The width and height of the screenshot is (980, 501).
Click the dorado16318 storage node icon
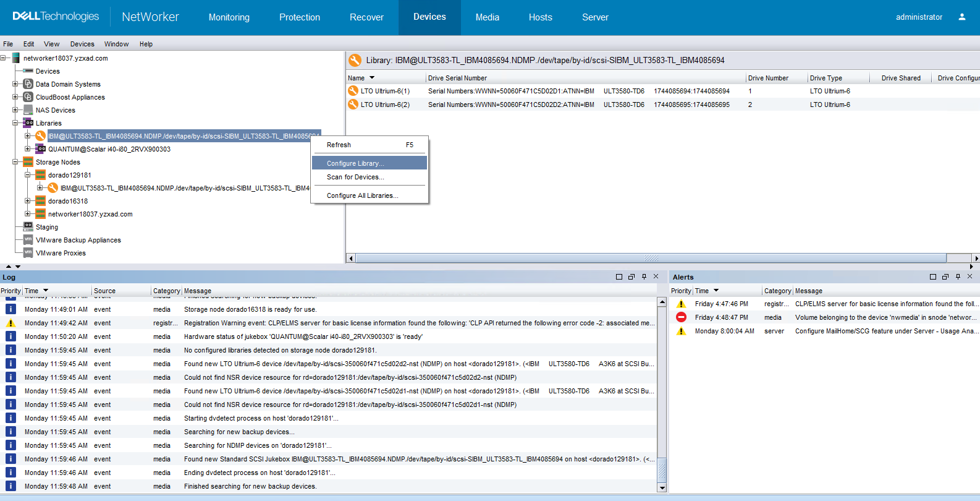click(41, 201)
